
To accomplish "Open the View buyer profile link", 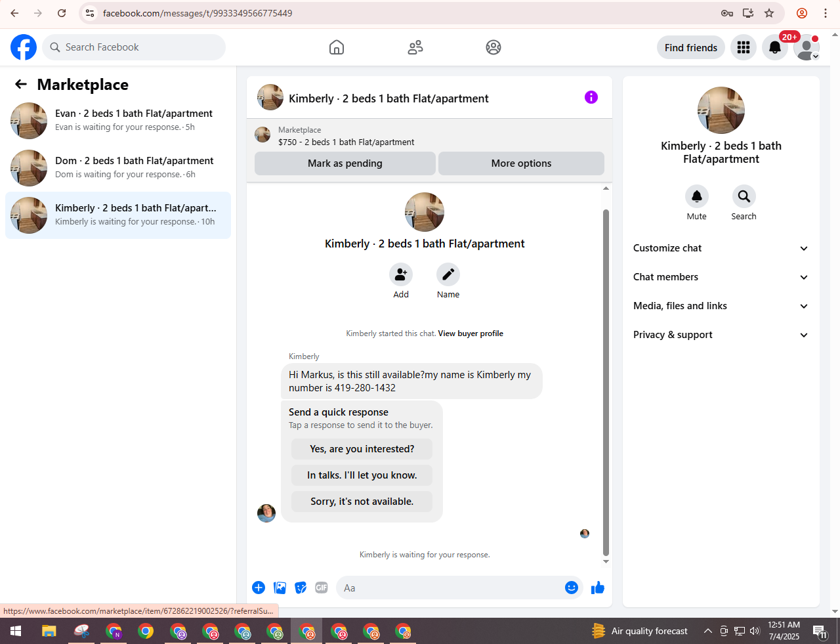I will pos(471,333).
